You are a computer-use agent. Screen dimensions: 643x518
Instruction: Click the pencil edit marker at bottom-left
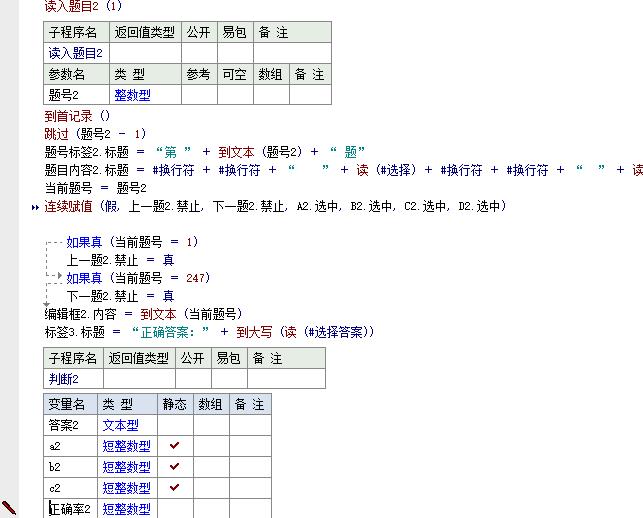click(x=9, y=508)
